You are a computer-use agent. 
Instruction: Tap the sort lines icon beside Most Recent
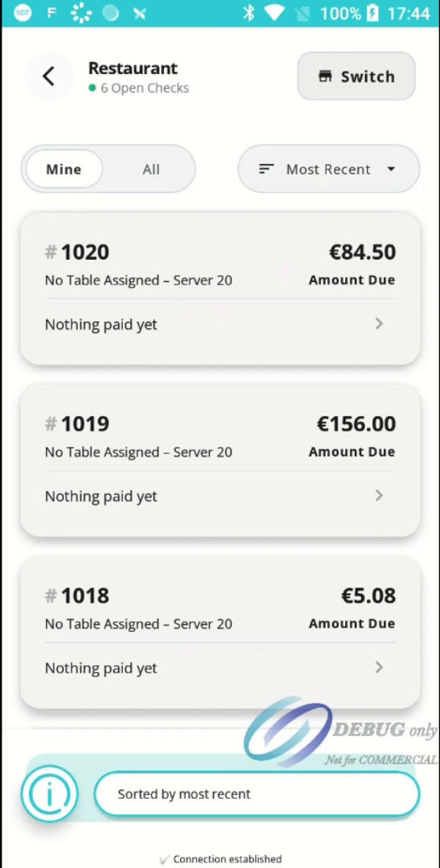pos(266,169)
